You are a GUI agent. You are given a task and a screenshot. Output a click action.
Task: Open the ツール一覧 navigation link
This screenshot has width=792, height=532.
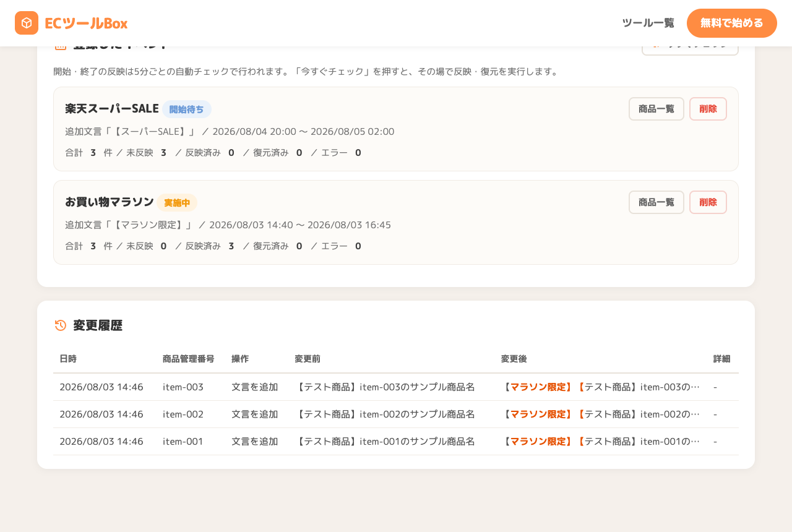pyautogui.click(x=648, y=23)
